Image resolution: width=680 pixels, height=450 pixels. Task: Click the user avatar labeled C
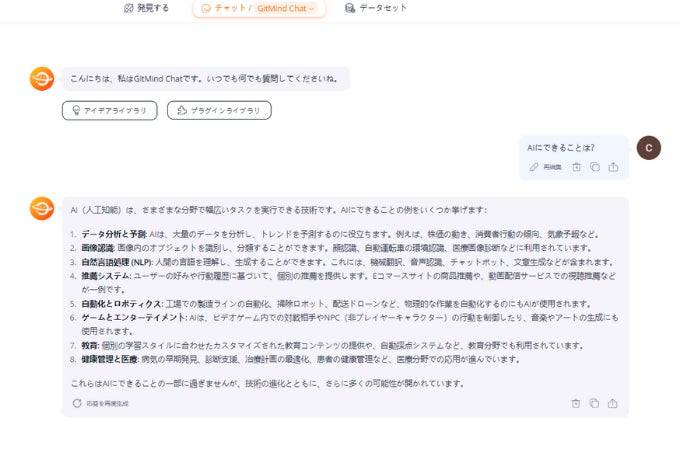(x=648, y=147)
